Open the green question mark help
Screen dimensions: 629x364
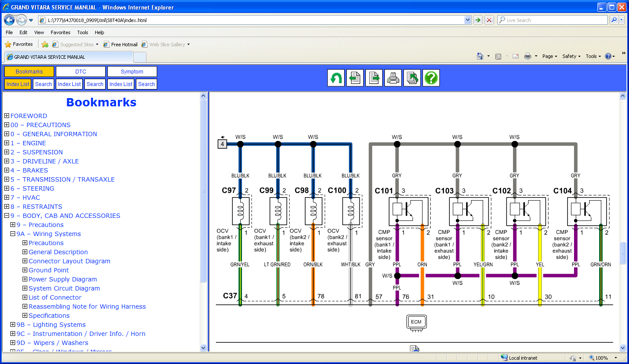click(x=431, y=78)
